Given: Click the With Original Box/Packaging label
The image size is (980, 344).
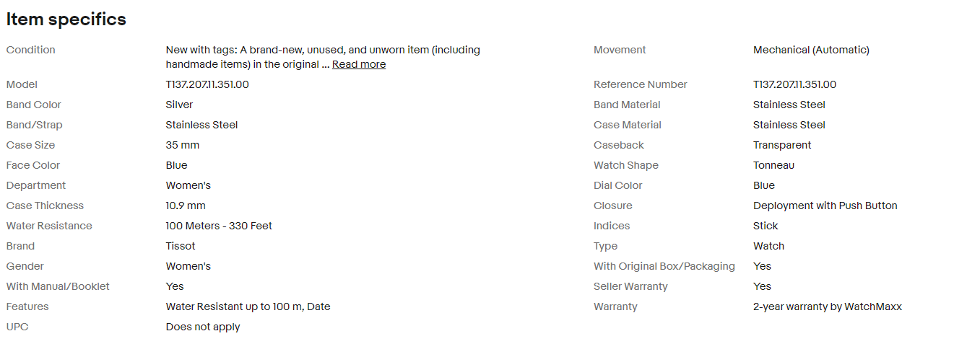Looking at the screenshot, I should click(x=664, y=266).
